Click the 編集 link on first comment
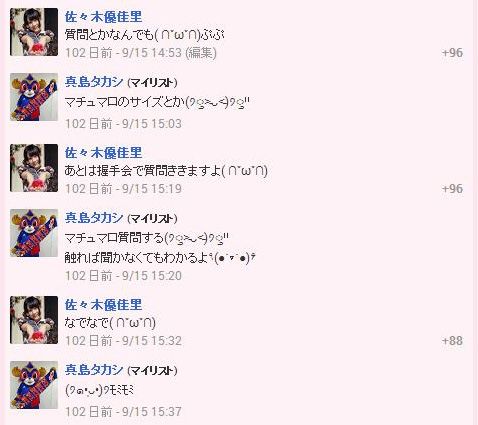This screenshot has width=478, height=425. pyautogui.click(x=200, y=53)
